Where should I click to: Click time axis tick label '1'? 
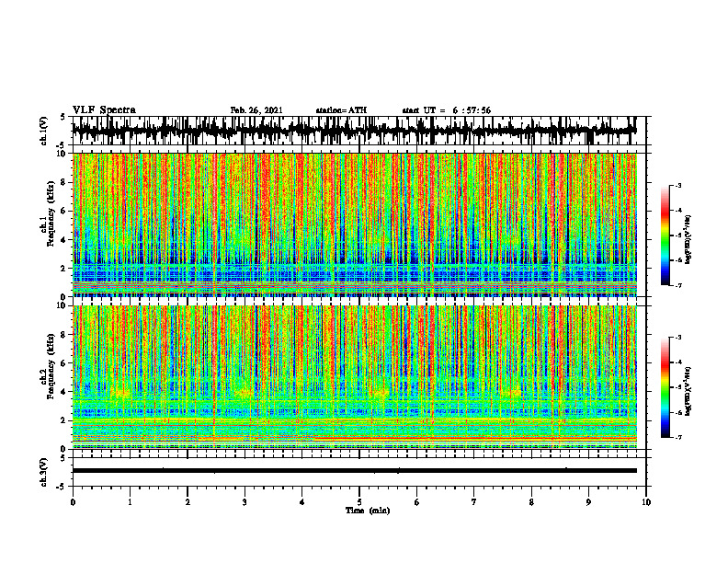[x=130, y=502]
